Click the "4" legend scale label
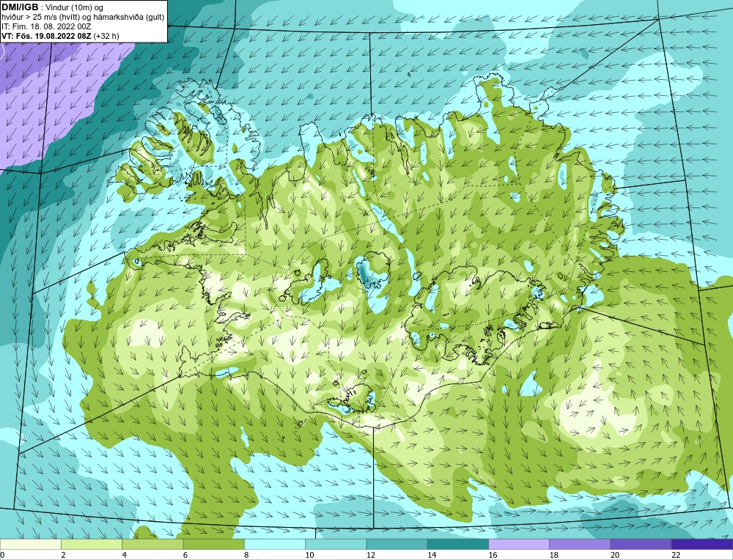Screen dimensions: 733x560 point(125,555)
